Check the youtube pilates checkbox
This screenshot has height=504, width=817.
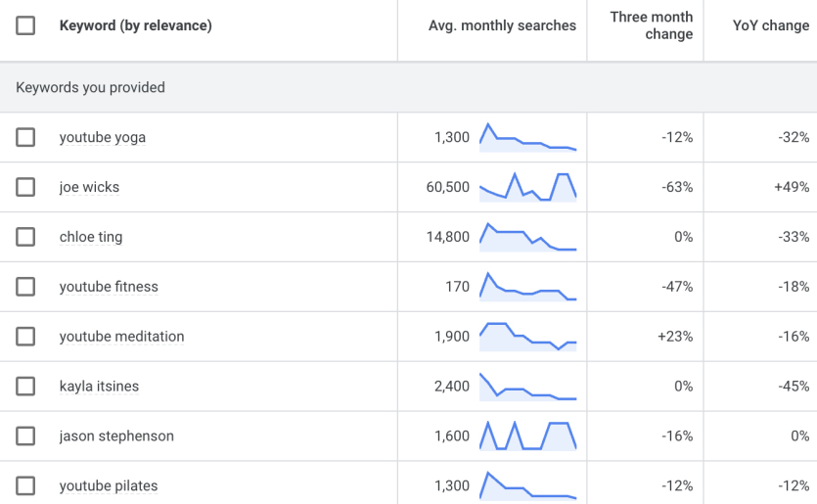click(25, 486)
